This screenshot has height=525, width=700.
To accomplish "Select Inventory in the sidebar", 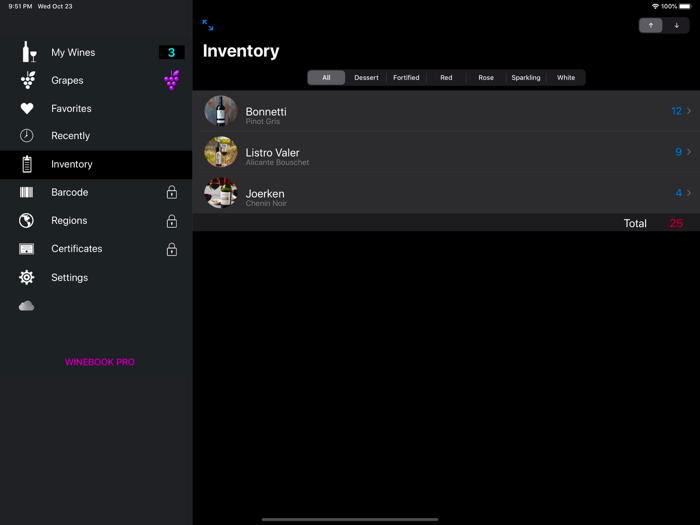I will point(96,164).
